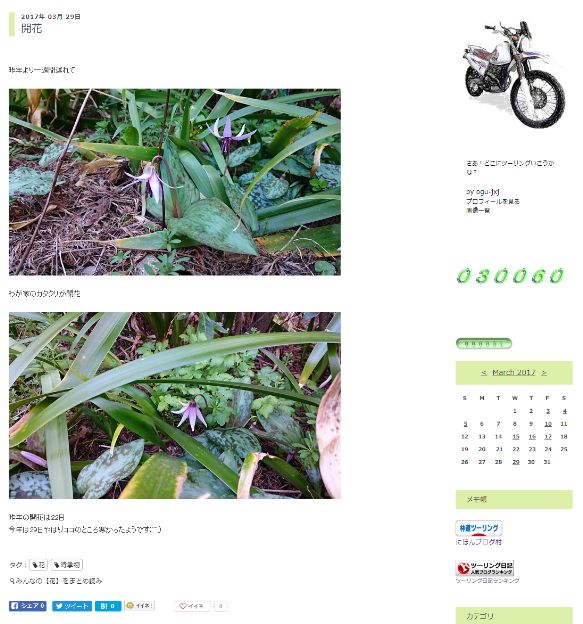Image resolution: width=583 pixels, height=624 pixels.
Task: Enlarge the second katakuri flower photo
Action: 175,405
